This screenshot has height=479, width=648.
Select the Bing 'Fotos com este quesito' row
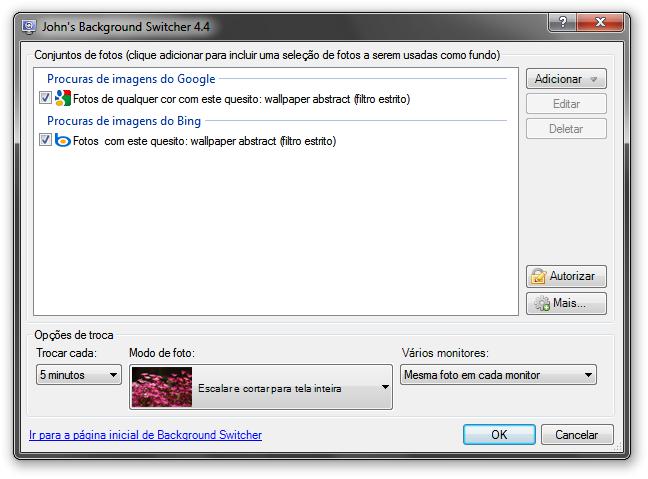(x=205, y=141)
